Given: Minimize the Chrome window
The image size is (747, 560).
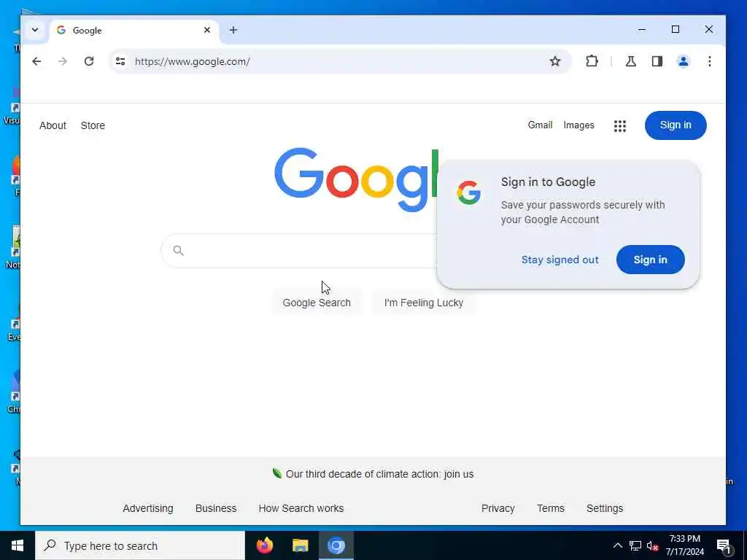Looking at the screenshot, I should point(642,29).
